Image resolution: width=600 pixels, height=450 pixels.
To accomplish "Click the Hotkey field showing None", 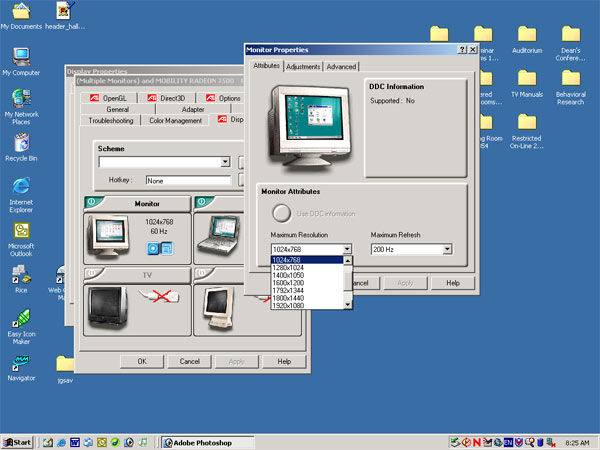I will (188, 180).
